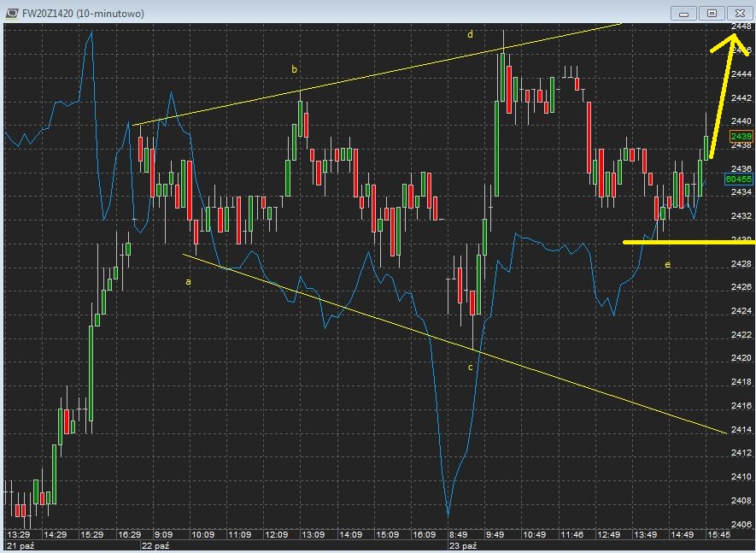Click time axis label 15:45
Image resolution: width=756 pixels, height=553 pixels.
(x=718, y=534)
